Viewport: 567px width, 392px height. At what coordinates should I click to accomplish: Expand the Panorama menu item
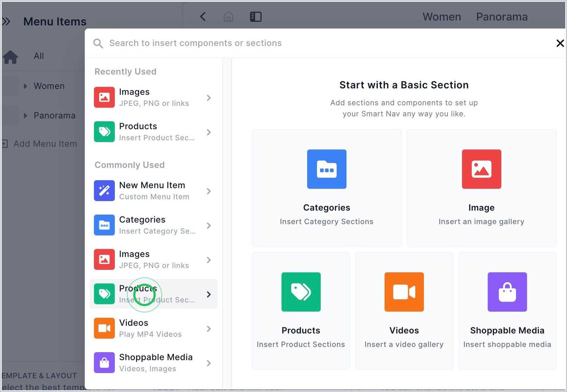coord(25,116)
